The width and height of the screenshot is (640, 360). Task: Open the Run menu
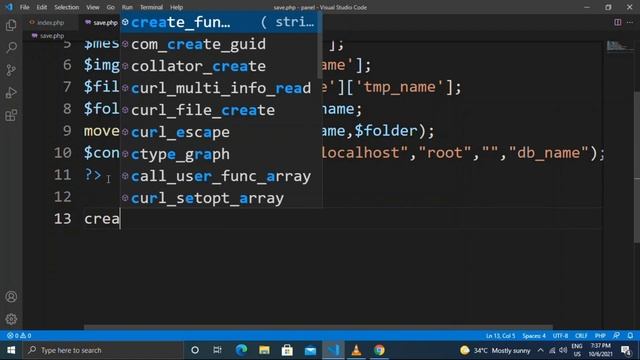127,7
